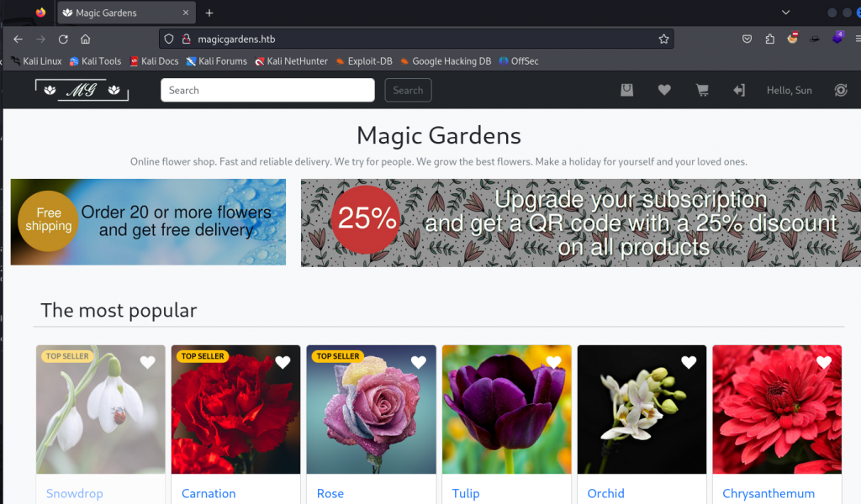Open the Kali Tools bookmark

(x=96, y=60)
